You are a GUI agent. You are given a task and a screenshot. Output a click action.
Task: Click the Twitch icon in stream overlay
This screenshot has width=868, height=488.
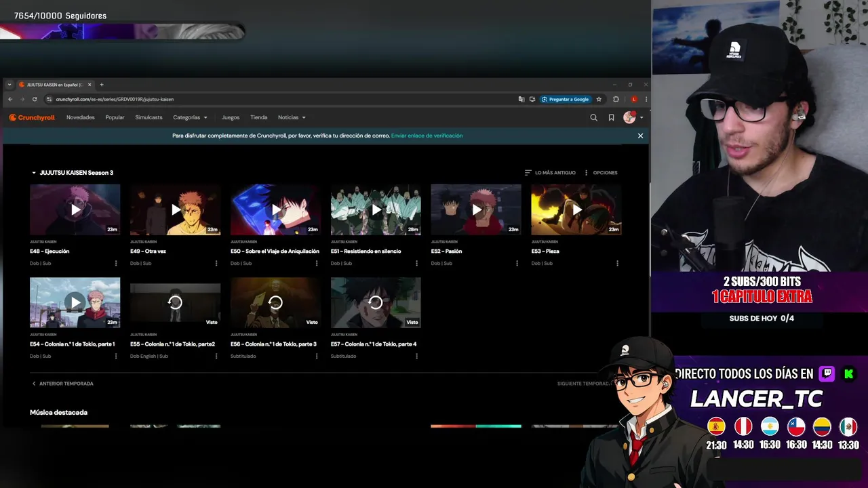(827, 373)
